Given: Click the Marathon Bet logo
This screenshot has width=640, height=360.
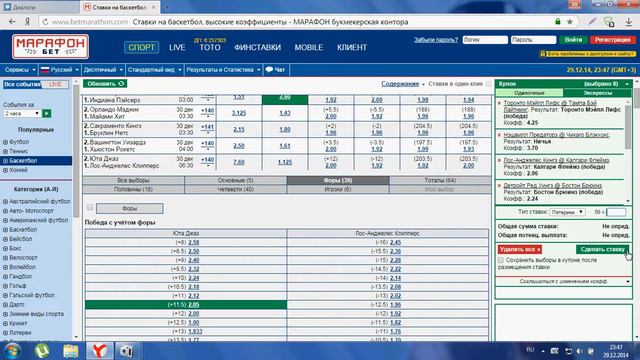Looking at the screenshot, I should (50, 46).
